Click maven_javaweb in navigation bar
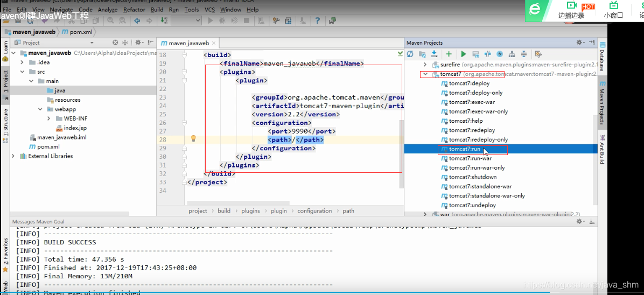Screen dimensions: 644x295 [30, 32]
